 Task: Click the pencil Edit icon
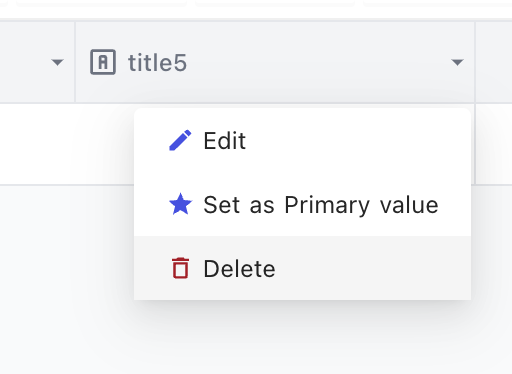(x=180, y=140)
